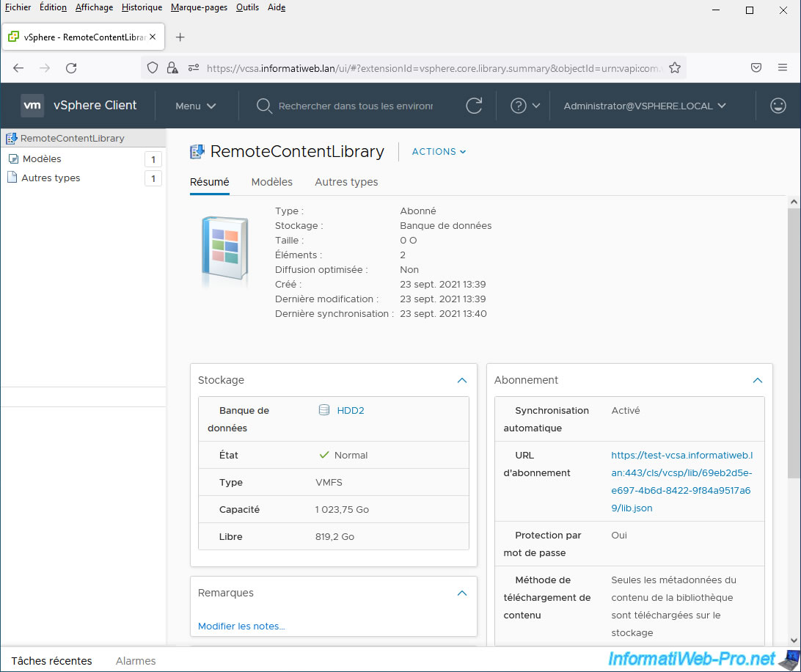The height and width of the screenshot is (672, 801).
Task: Click the vm logo in header
Action: coord(32,106)
